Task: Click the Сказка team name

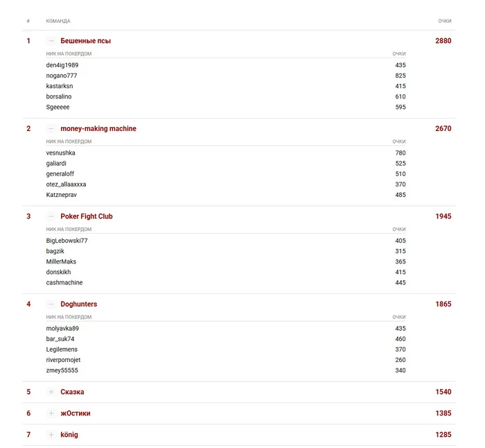Action: click(x=72, y=392)
